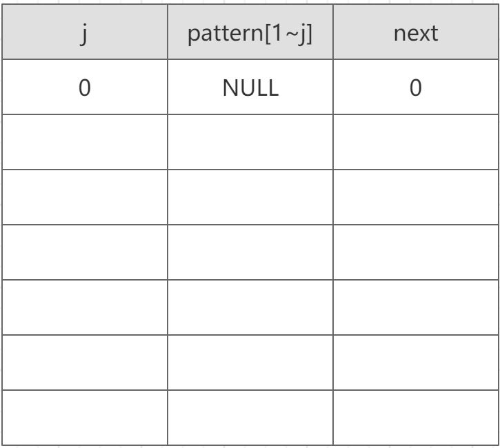500x448 pixels.
Task: Select the "pattern[1~j]" header cell
Action: point(250,32)
